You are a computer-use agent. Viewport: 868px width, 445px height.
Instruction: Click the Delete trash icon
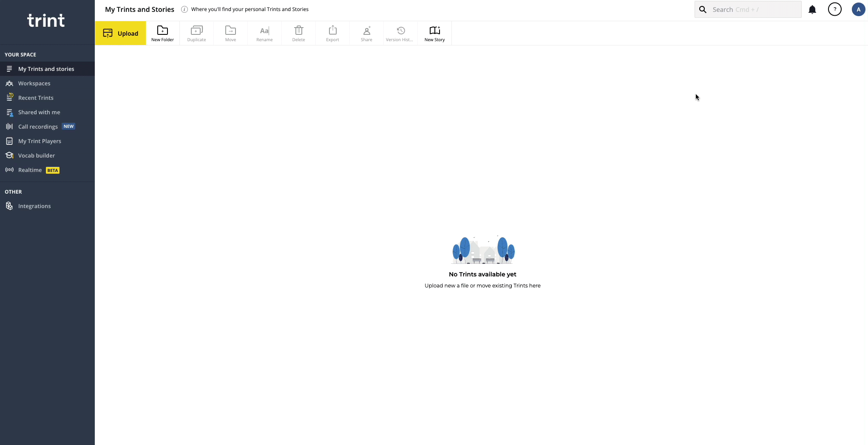point(298,31)
